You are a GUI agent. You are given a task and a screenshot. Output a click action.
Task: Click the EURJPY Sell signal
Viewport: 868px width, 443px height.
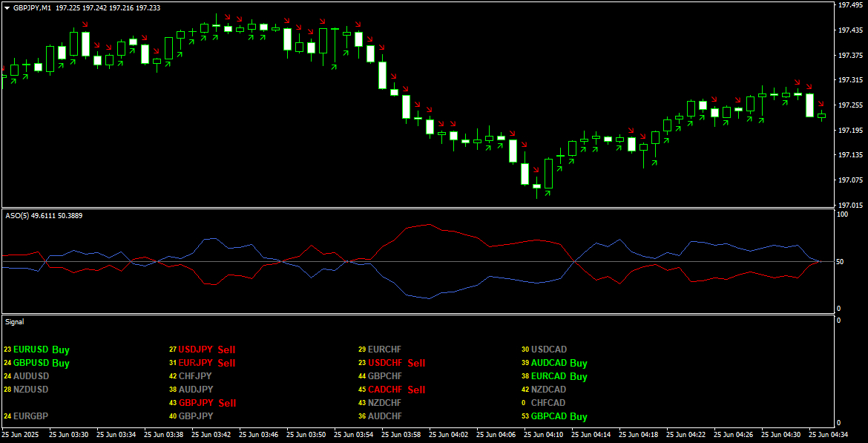[x=206, y=363]
